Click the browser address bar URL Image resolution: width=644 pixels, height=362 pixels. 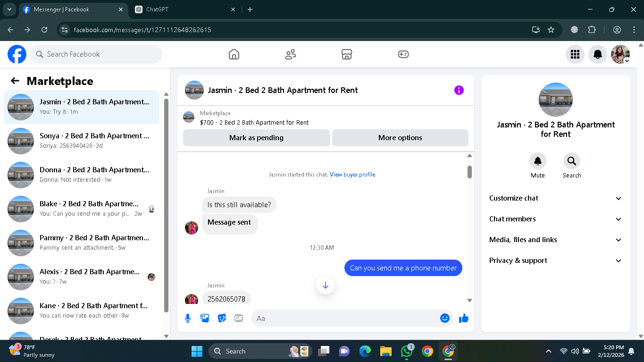click(x=142, y=30)
